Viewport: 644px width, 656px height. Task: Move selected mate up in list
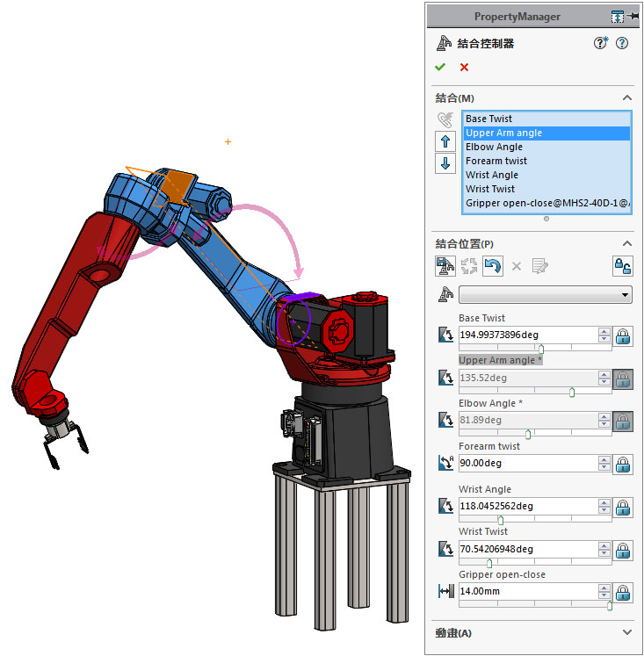(445, 141)
